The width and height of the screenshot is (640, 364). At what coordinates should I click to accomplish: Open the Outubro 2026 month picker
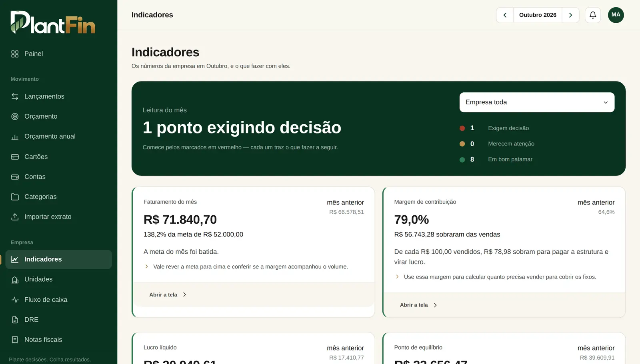(538, 15)
